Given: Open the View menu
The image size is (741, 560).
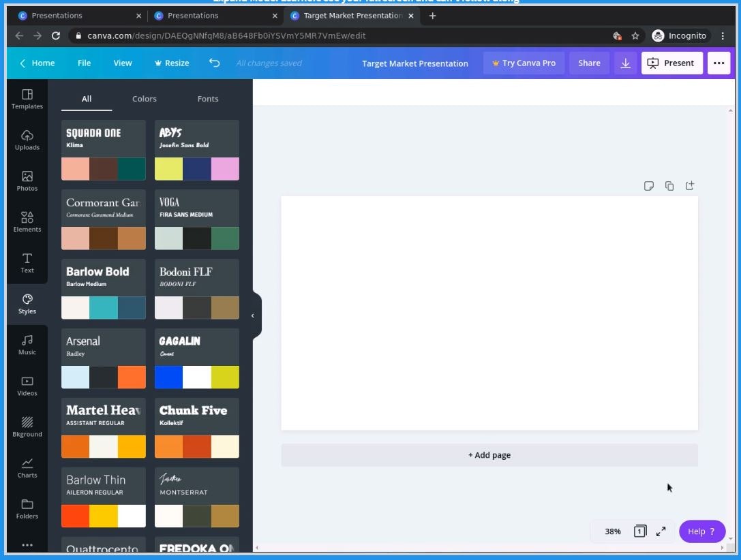Looking at the screenshot, I should pyautogui.click(x=123, y=63).
